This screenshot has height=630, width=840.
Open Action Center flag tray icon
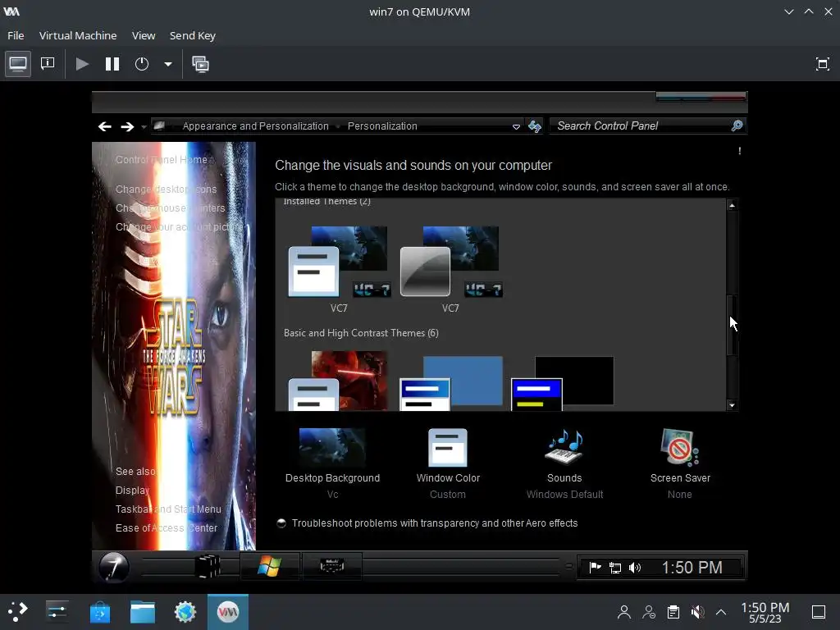pyautogui.click(x=596, y=568)
